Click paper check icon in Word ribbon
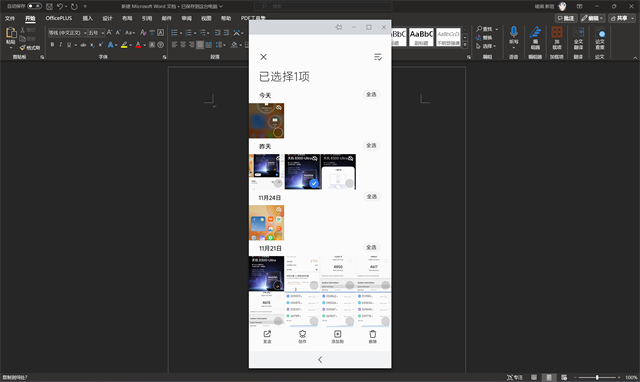Viewport: 640px width, 382px height. (600, 33)
